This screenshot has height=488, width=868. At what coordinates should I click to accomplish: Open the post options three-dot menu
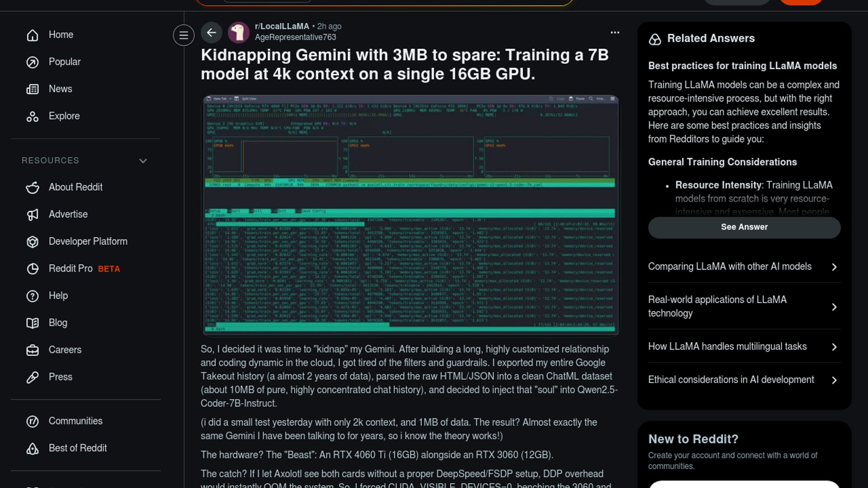click(615, 33)
